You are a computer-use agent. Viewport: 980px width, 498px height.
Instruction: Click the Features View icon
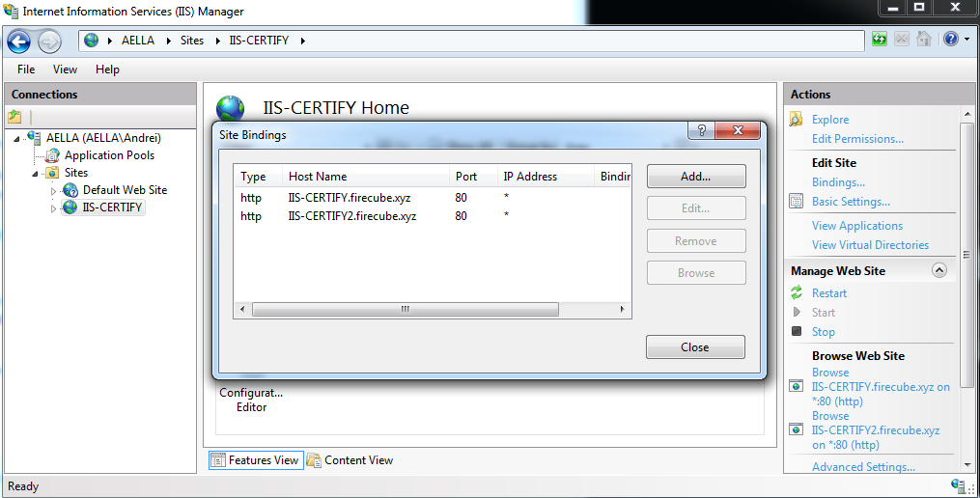(x=218, y=460)
